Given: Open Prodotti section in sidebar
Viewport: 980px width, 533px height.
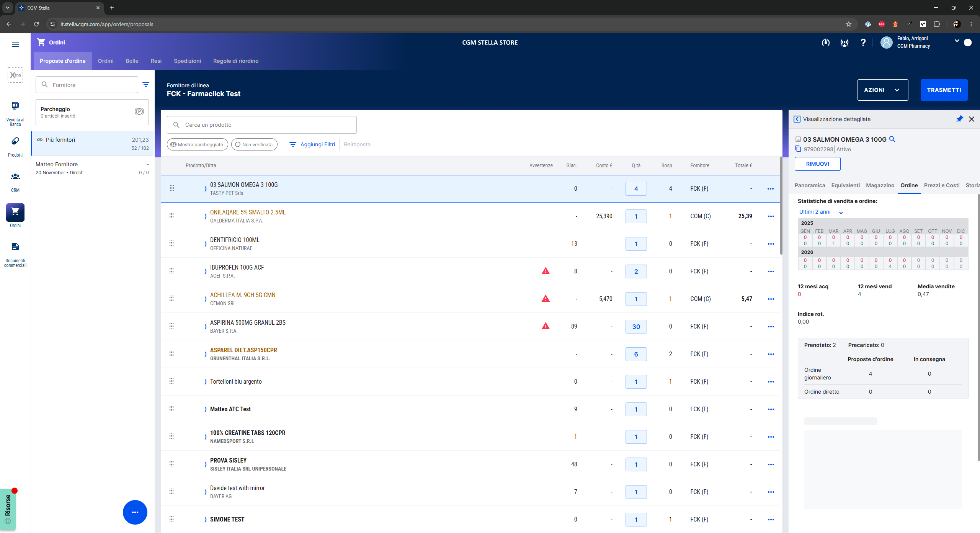Looking at the screenshot, I should (15, 147).
